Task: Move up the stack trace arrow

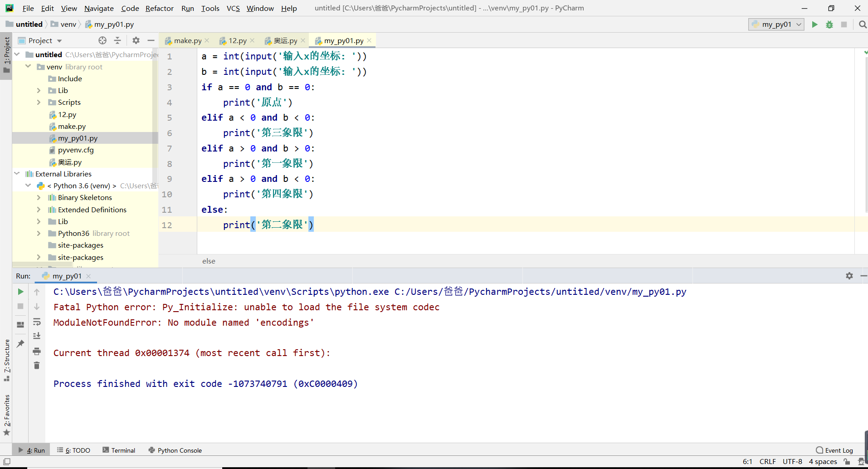Action: coord(37,292)
